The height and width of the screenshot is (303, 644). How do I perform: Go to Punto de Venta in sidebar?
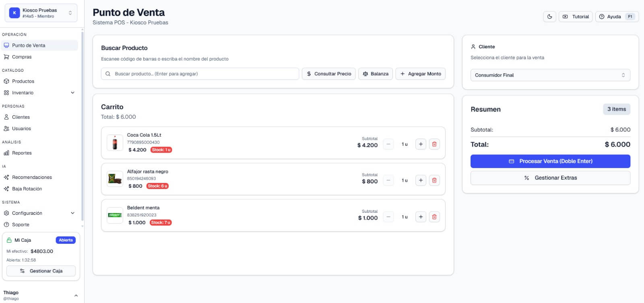pos(39,46)
